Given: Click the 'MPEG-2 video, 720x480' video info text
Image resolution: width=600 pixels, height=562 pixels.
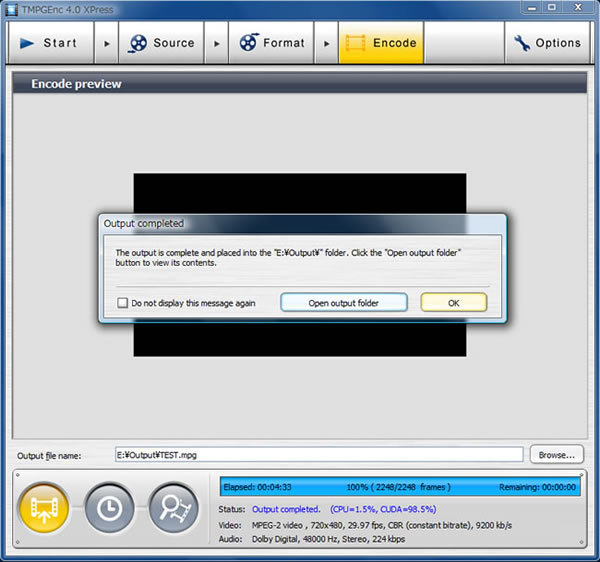Looking at the screenshot, I should pyautogui.click(x=382, y=525).
